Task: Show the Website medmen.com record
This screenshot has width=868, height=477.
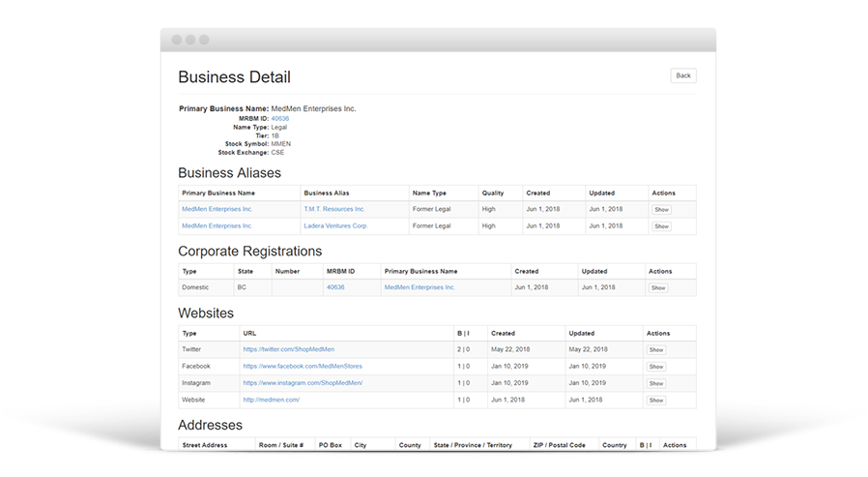Action: (656, 401)
